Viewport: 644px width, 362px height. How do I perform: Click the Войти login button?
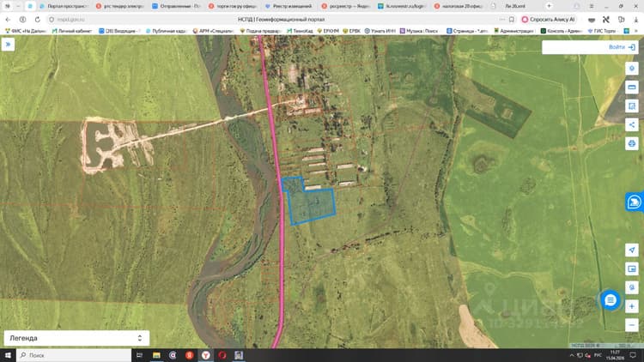pyautogui.click(x=622, y=47)
